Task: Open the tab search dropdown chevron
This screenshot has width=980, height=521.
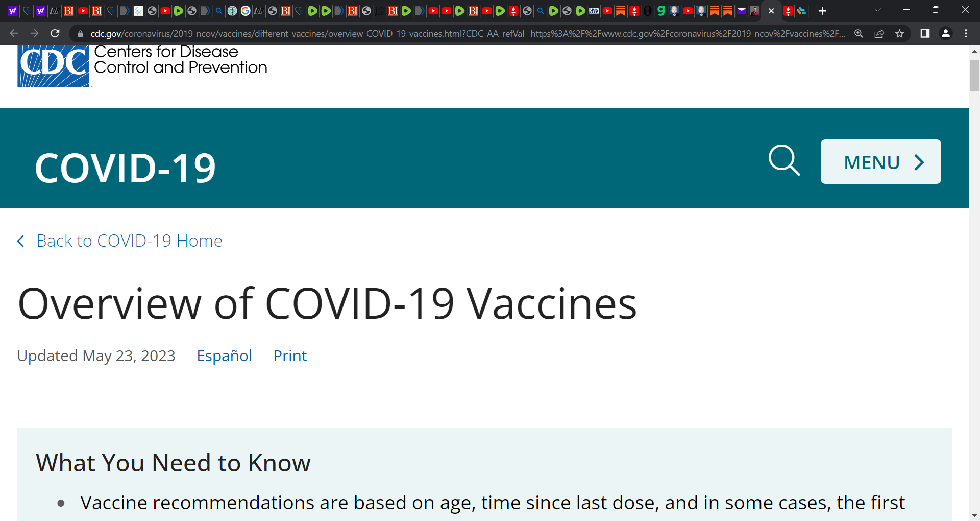Action: point(877,10)
